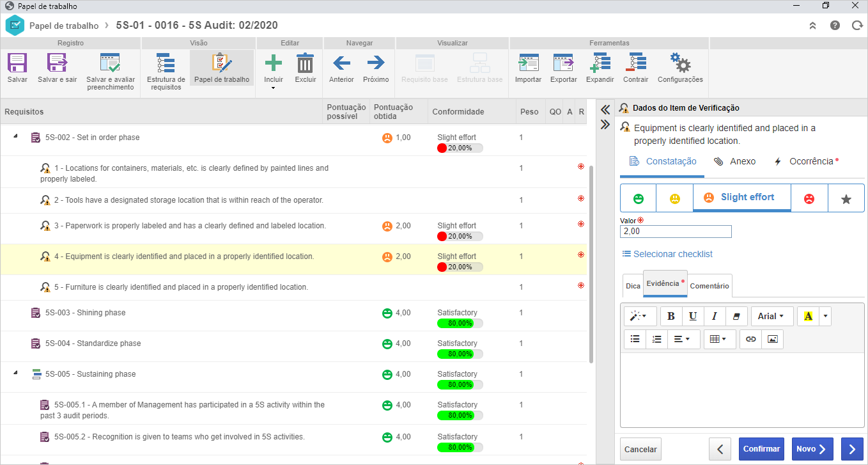Click the refresh icon in header

point(856,26)
